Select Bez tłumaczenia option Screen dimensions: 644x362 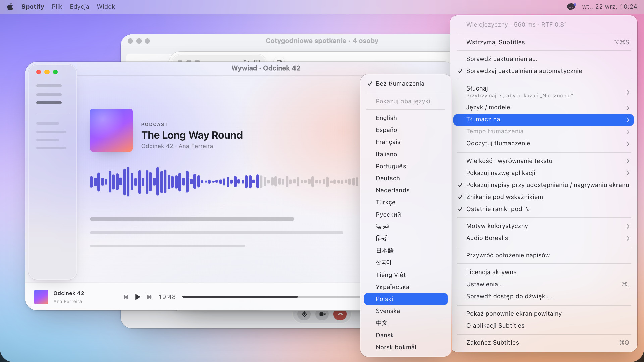tap(406, 84)
